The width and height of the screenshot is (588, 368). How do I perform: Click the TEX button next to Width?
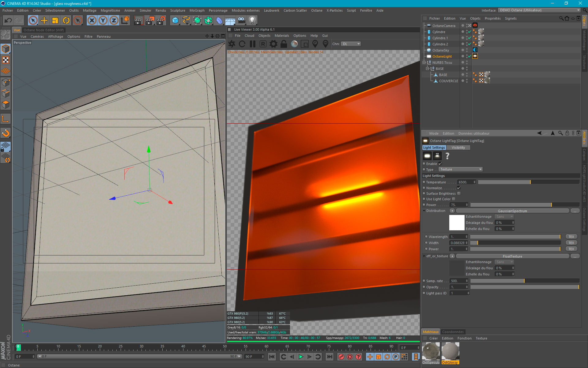[571, 243]
